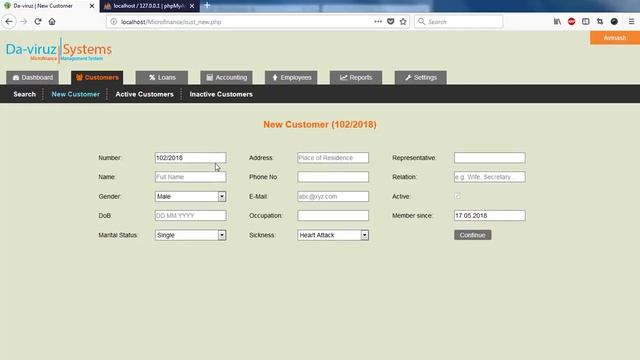View Inactive Customers list
Screen dimensions: 640x360
221,94
